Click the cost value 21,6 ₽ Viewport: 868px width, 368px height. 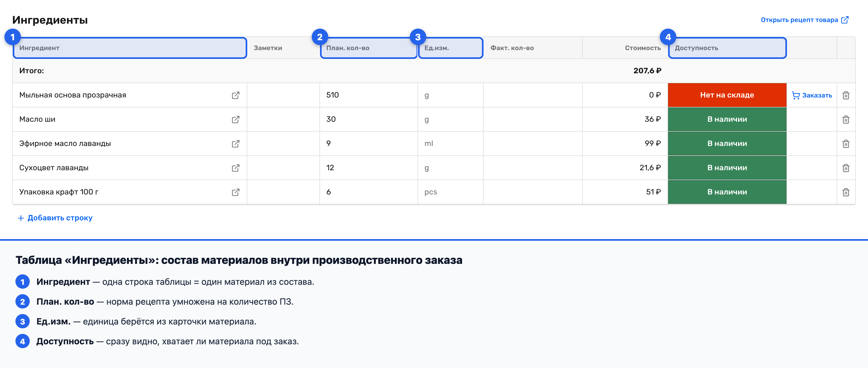tap(650, 168)
